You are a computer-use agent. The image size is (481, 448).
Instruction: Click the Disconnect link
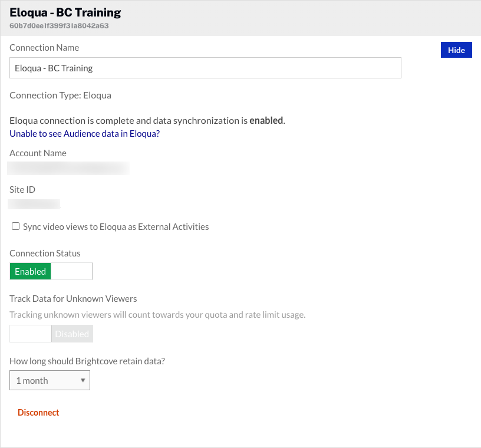pos(38,413)
